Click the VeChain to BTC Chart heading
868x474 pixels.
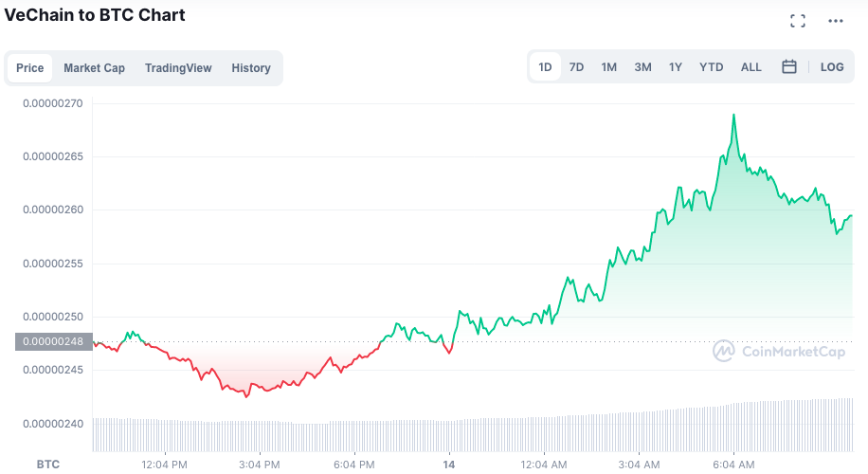click(95, 15)
